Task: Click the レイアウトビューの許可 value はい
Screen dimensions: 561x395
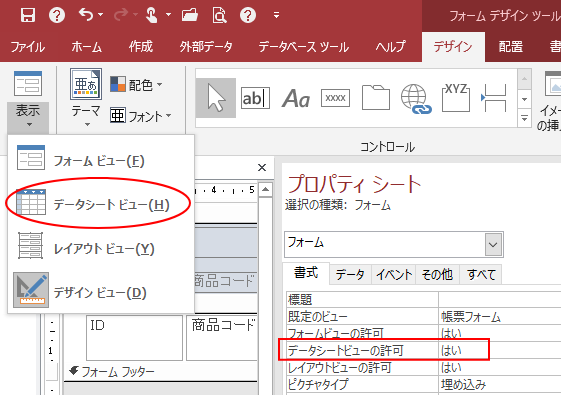Action: pyautogui.click(x=500, y=367)
